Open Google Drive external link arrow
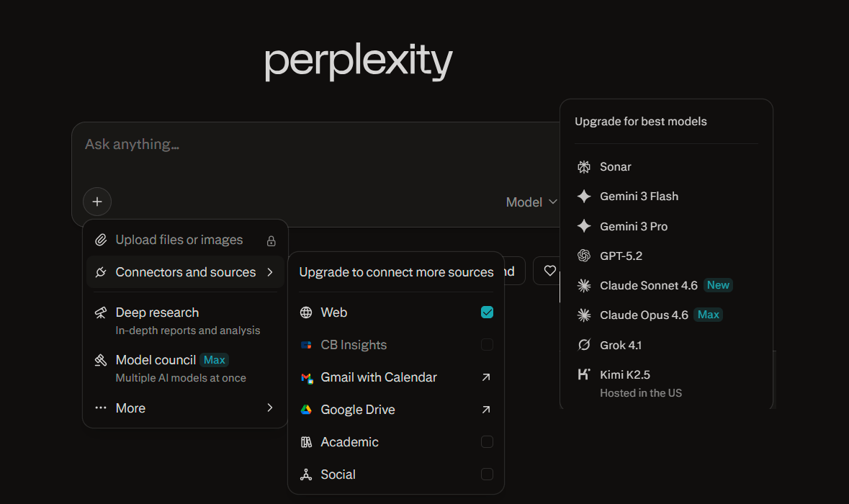The width and height of the screenshot is (849, 504). 487,410
